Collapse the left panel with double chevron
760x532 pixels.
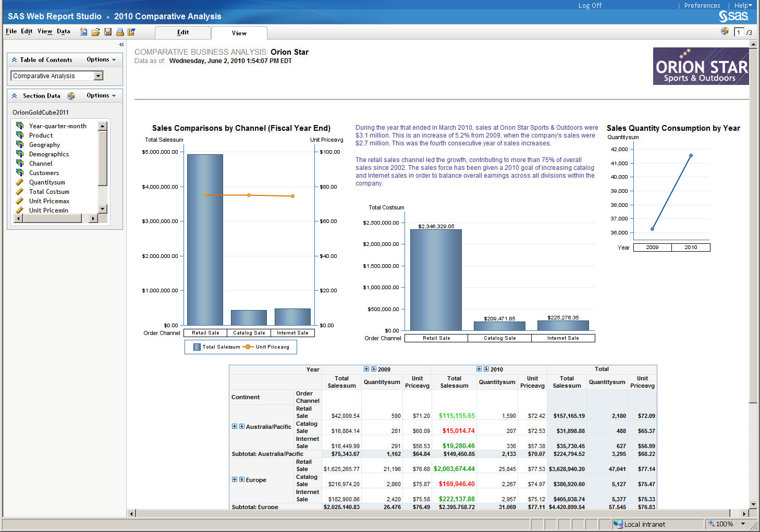click(x=121, y=45)
